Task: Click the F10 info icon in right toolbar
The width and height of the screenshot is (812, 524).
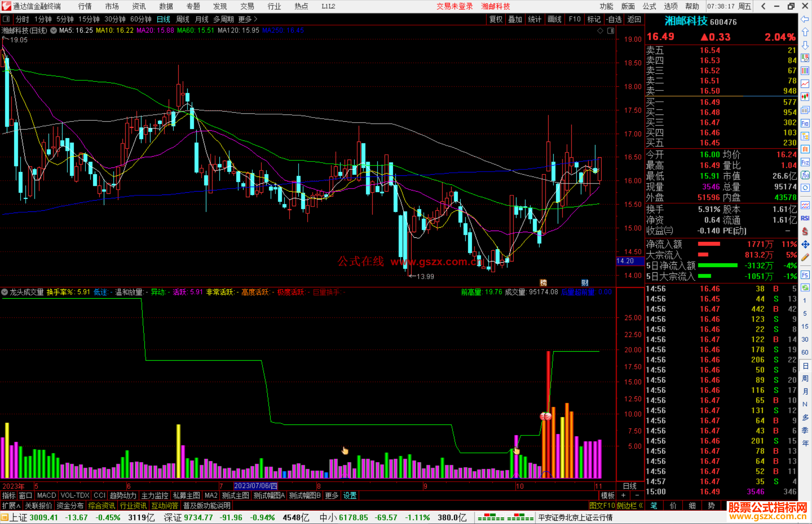Action: (x=805, y=124)
